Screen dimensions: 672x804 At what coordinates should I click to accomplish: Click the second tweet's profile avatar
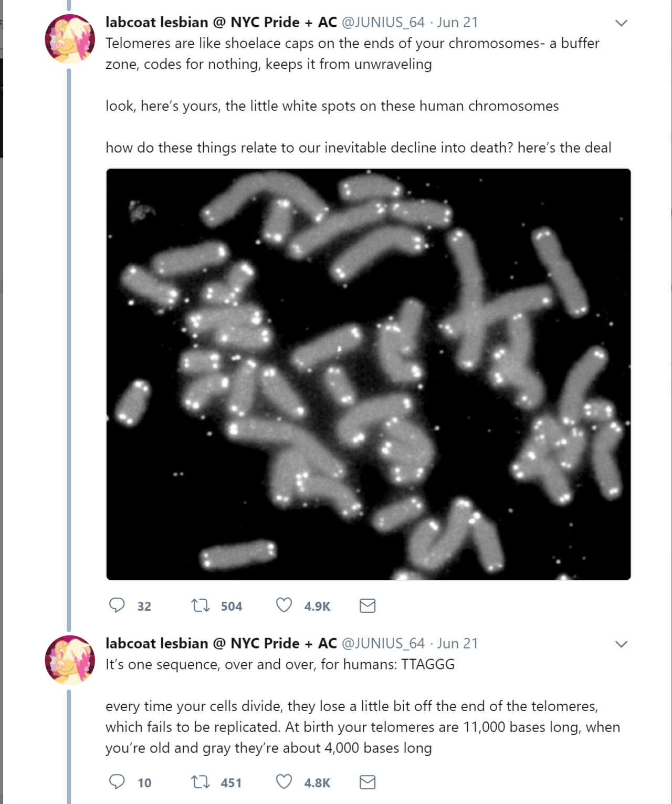pyautogui.click(x=70, y=660)
